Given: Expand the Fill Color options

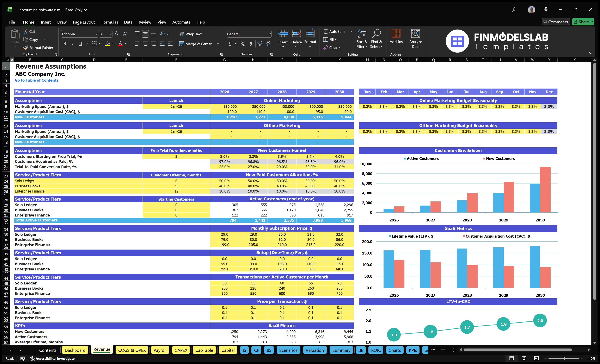Looking at the screenshot, I should (x=114, y=44).
